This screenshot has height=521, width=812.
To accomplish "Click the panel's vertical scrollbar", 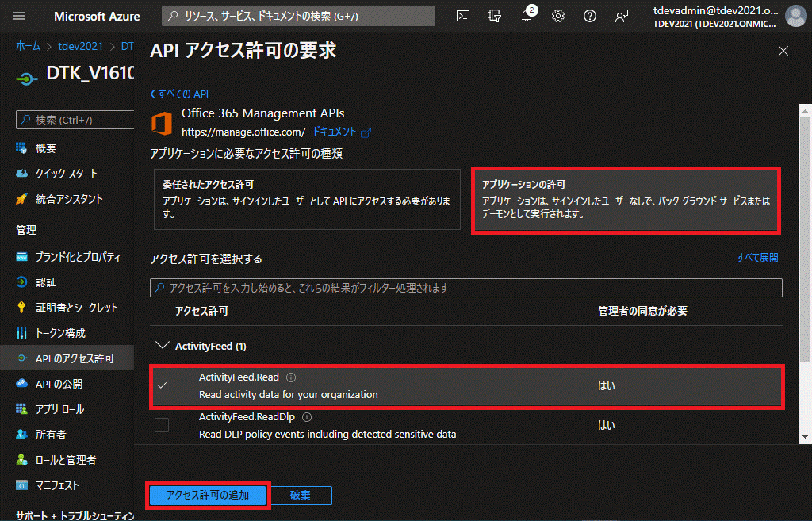I will (x=805, y=238).
